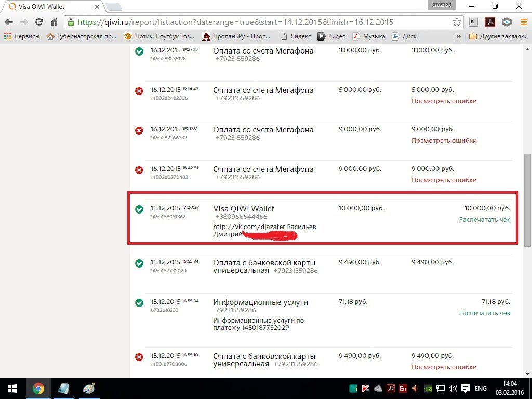Open Распечатать чек for the 71,18 payment

pos(484,313)
